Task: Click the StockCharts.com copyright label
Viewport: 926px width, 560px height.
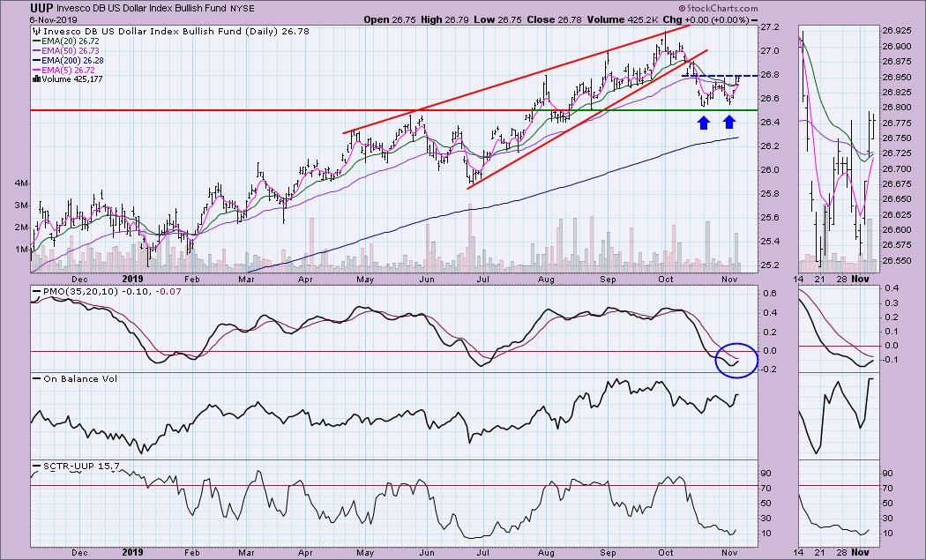Action: click(x=718, y=9)
